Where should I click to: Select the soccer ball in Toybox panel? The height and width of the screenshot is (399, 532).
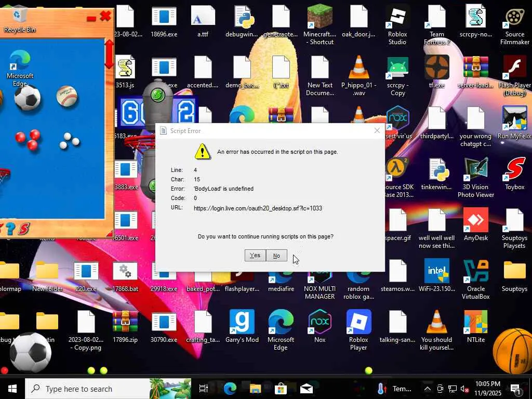pyautogui.click(x=28, y=98)
